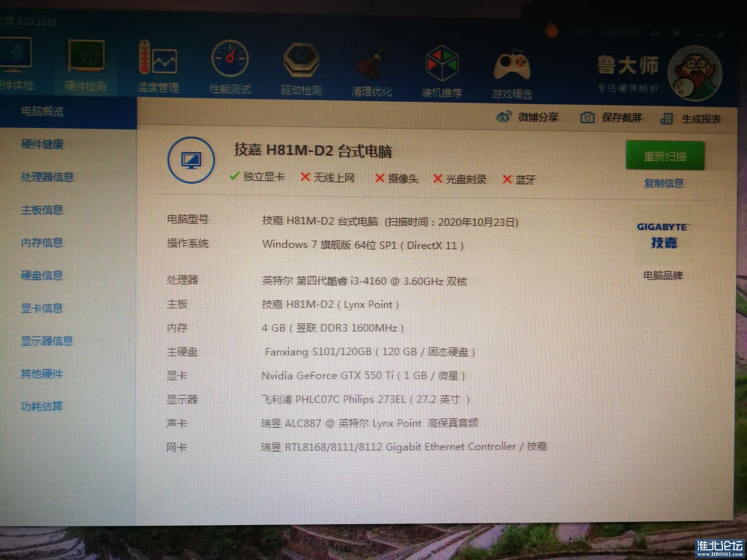Click the Weibo share icon
The image size is (747, 560).
tap(504, 117)
